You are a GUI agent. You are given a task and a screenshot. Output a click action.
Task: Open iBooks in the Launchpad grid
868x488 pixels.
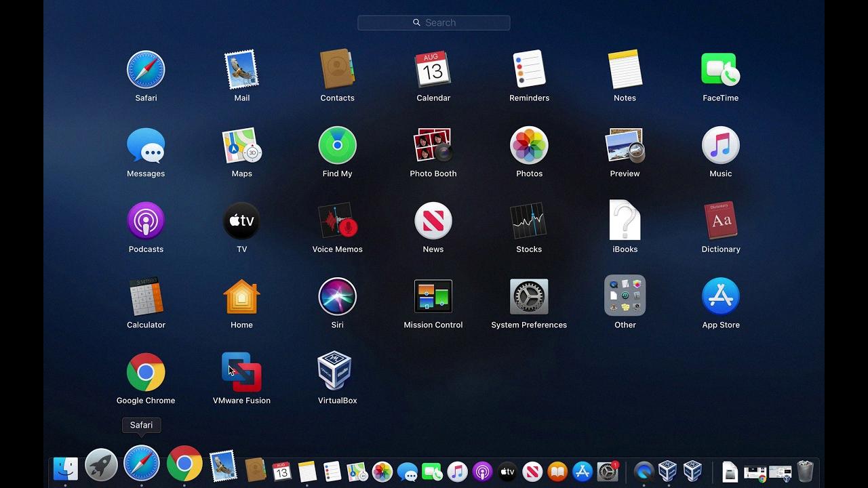[625, 220]
